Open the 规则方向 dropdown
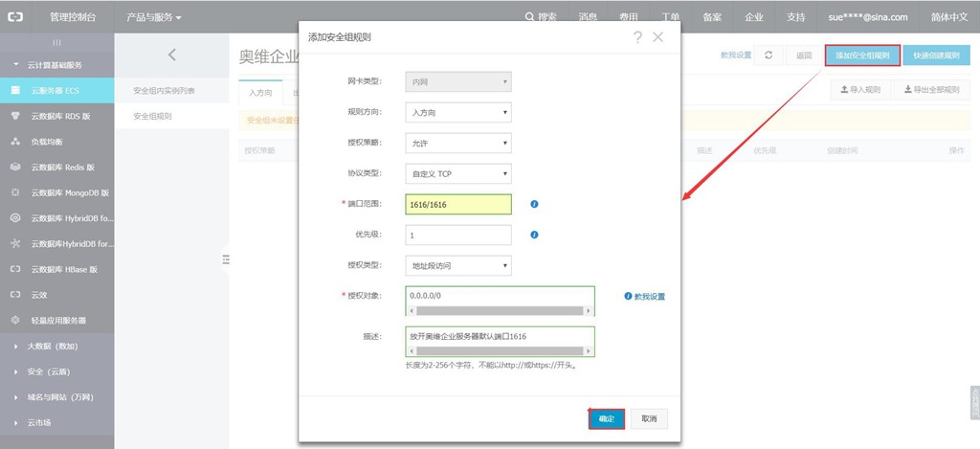 457,113
